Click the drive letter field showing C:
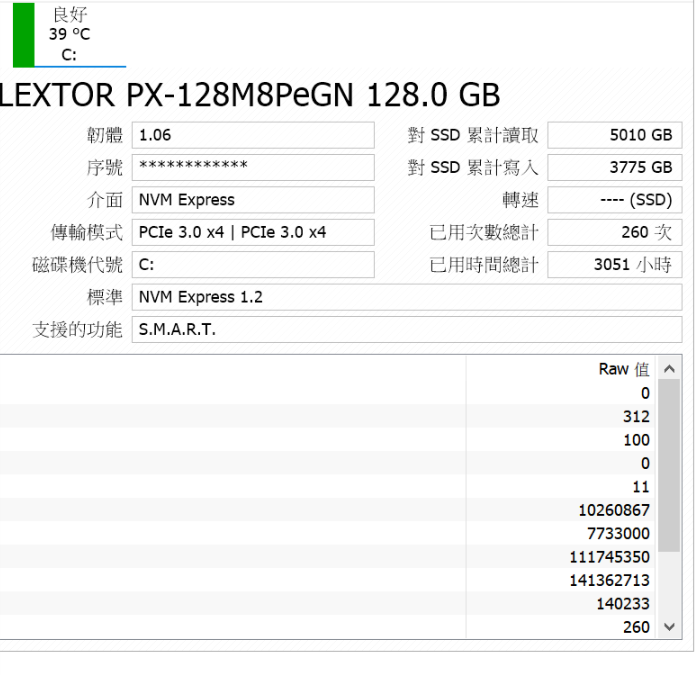The width and height of the screenshot is (696, 675). coord(253,265)
